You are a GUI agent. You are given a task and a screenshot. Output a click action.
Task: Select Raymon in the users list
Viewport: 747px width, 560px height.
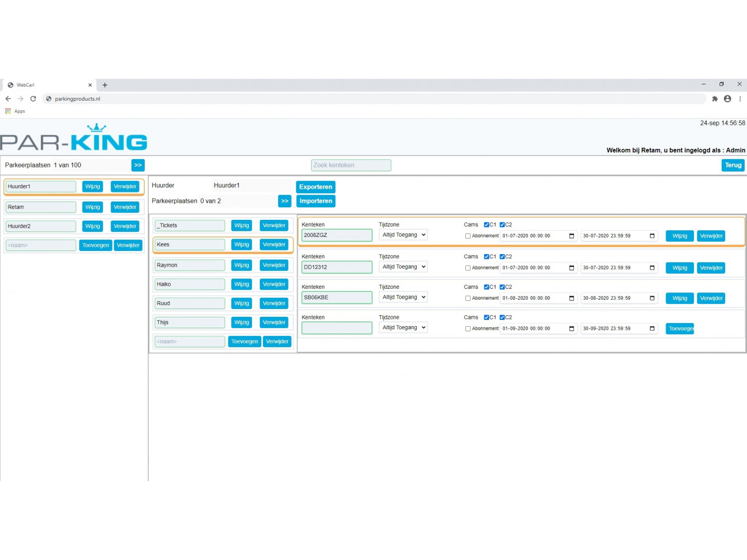(x=190, y=265)
